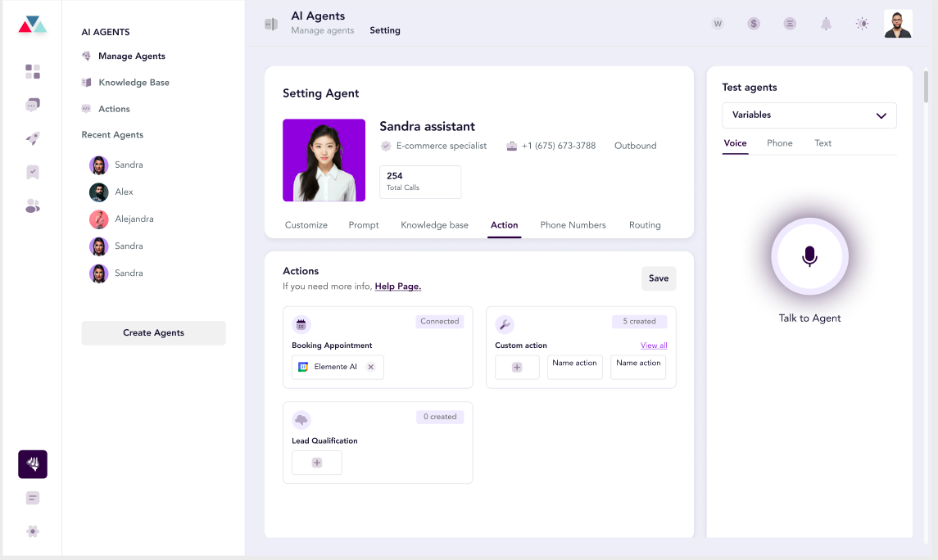Click the dollar sign icon in top bar

pos(754,24)
